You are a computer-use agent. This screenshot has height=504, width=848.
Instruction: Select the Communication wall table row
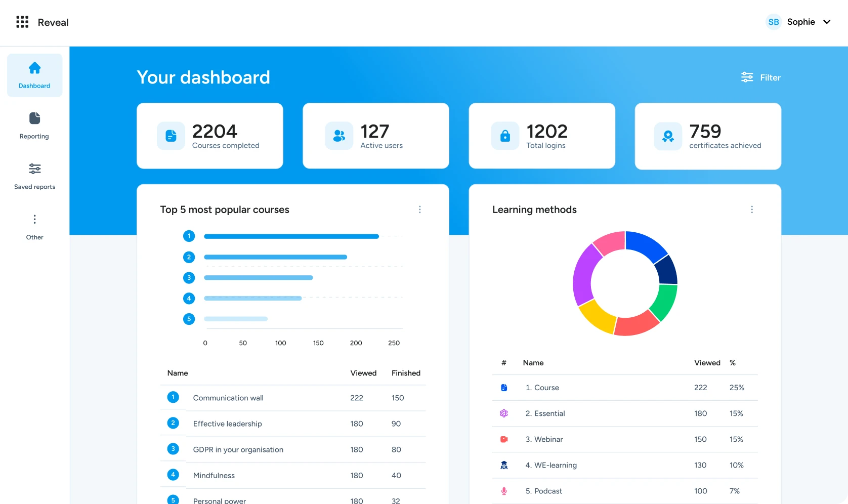pyautogui.click(x=292, y=398)
